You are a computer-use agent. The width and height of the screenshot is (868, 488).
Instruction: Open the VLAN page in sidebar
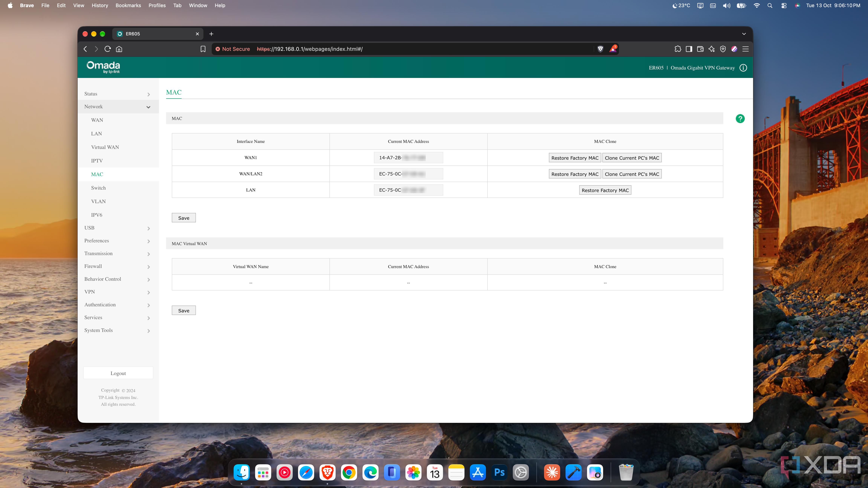pyautogui.click(x=98, y=201)
